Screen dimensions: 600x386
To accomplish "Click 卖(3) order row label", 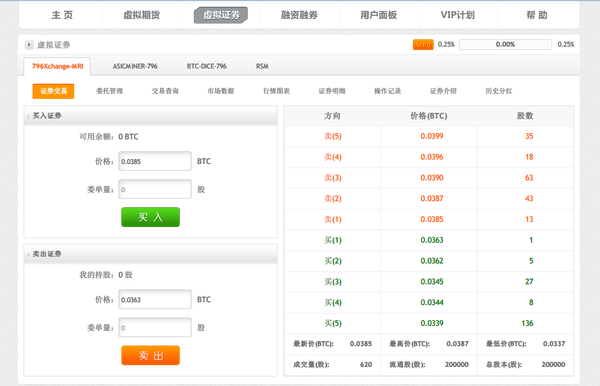I will coord(333,178).
